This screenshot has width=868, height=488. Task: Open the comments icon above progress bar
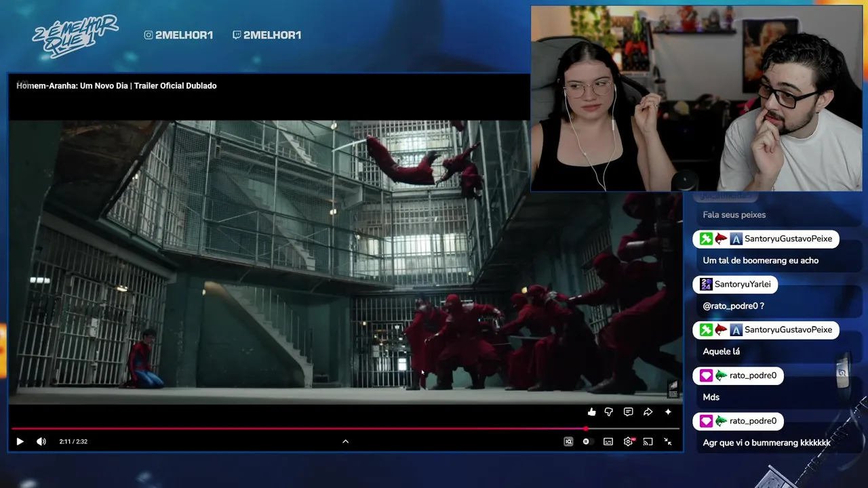tap(628, 411)
